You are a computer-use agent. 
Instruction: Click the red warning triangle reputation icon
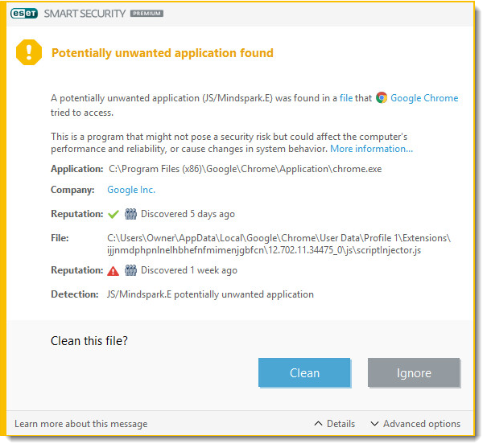(113, 271)
